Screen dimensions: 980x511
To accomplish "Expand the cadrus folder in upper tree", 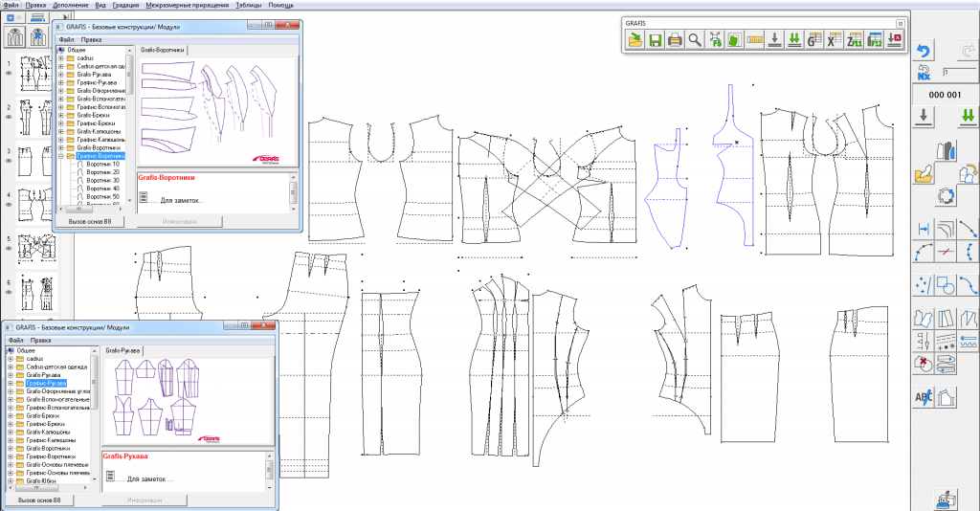I will (x=61, y=56).
